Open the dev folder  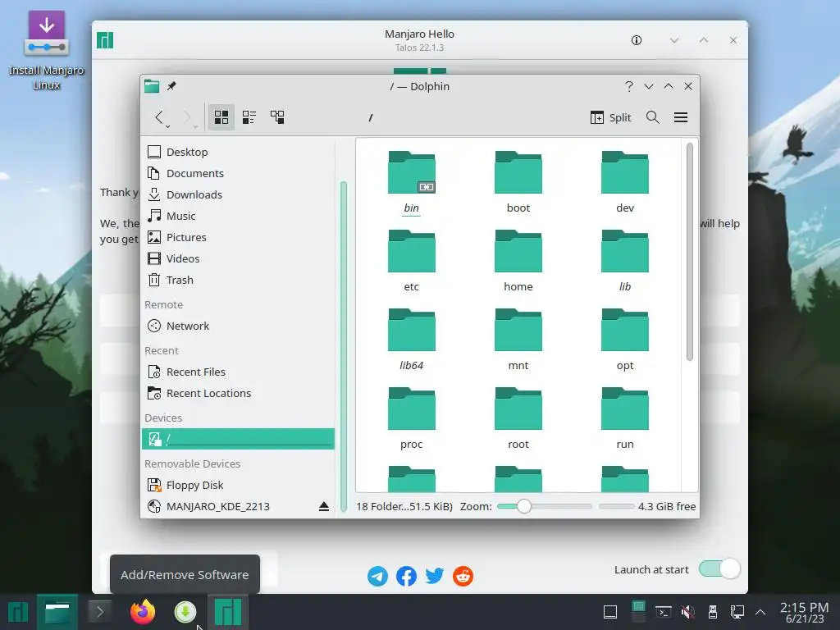(x=624, y=182)
